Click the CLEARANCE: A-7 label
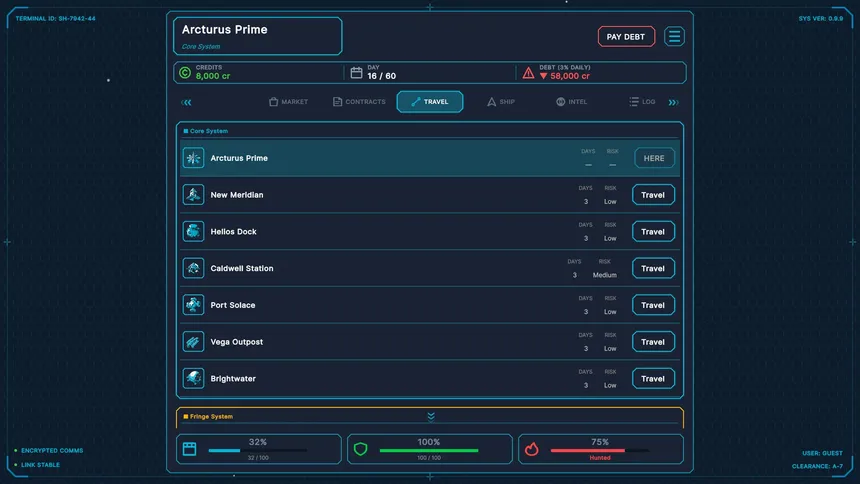The width and height of the screenshot is (860, 484). (817, 466)
